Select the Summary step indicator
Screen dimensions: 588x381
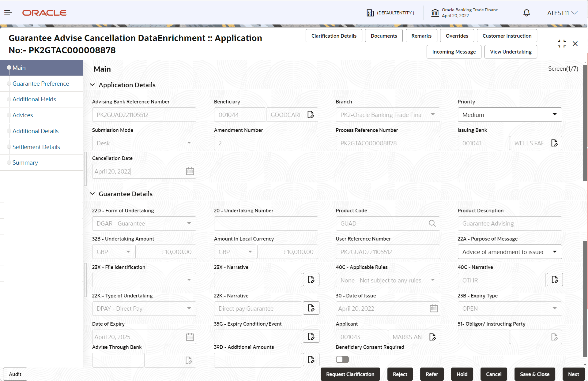click(x=9, y=162)
